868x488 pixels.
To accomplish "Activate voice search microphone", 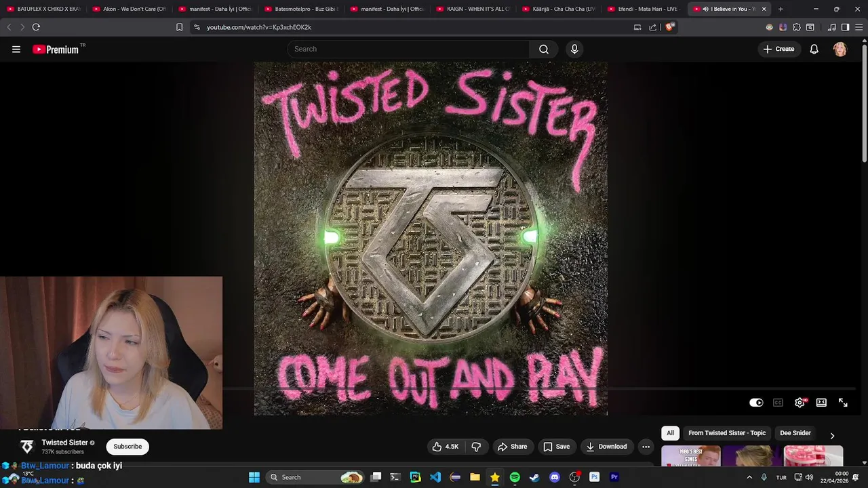I will tap(574, 49).
